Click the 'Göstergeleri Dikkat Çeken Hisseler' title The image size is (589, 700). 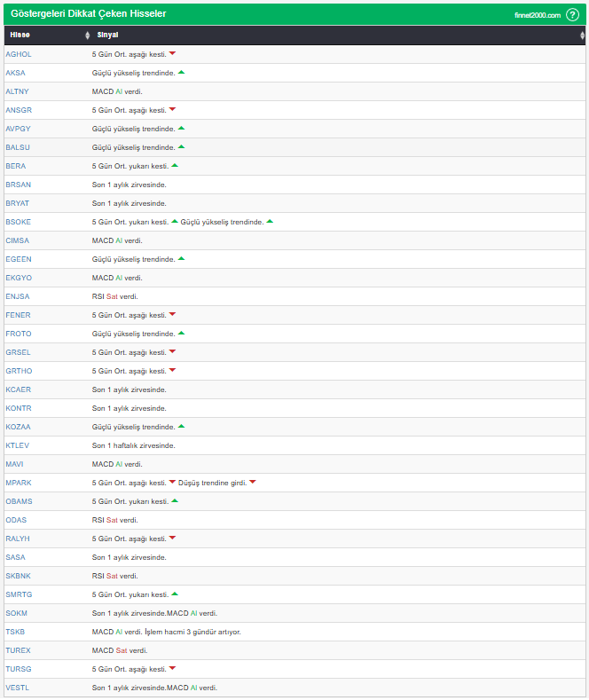pos(88,14)
